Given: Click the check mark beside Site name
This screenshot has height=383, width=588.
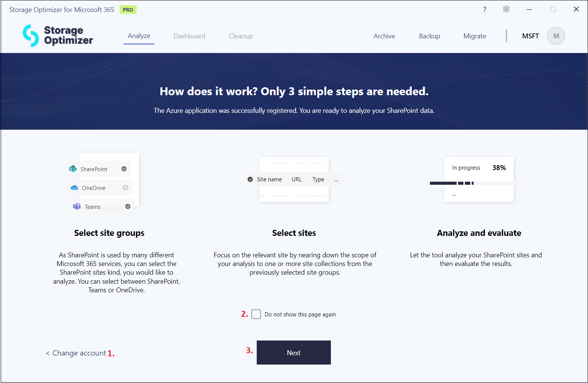Looking at the screenshot, I should coord(250,179).
